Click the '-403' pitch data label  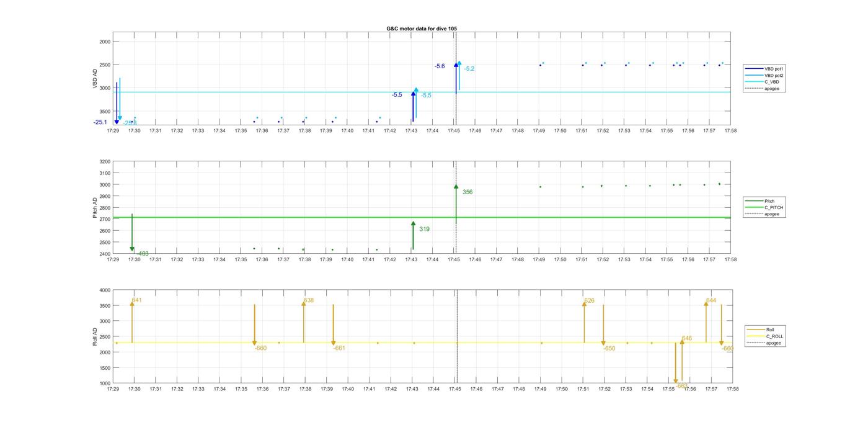(142, 254)
